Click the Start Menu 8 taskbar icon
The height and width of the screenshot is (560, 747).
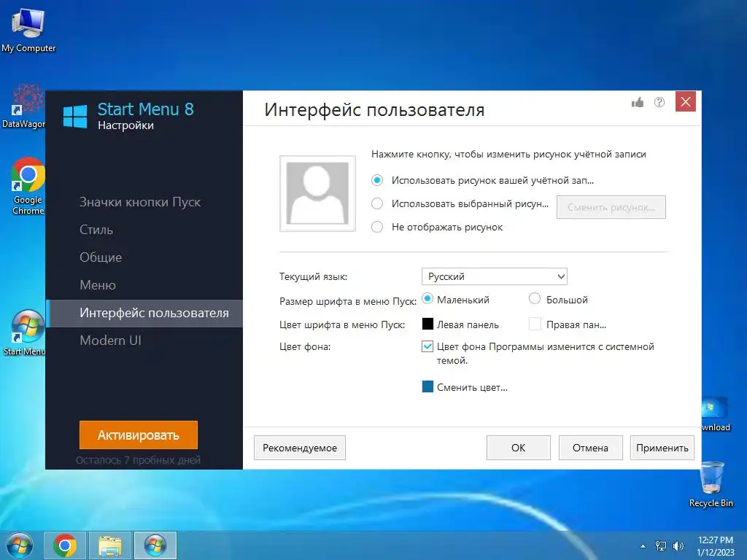pos(155,545)
